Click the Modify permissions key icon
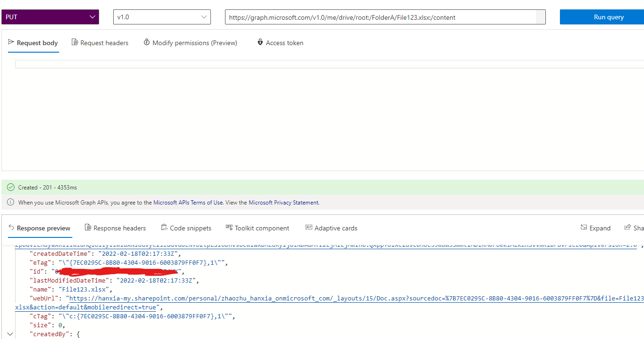 pos(147,42)
